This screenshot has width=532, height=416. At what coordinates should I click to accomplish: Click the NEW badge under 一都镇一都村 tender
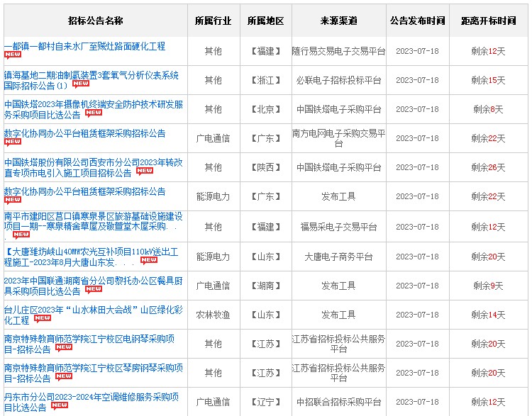point(13,55)
